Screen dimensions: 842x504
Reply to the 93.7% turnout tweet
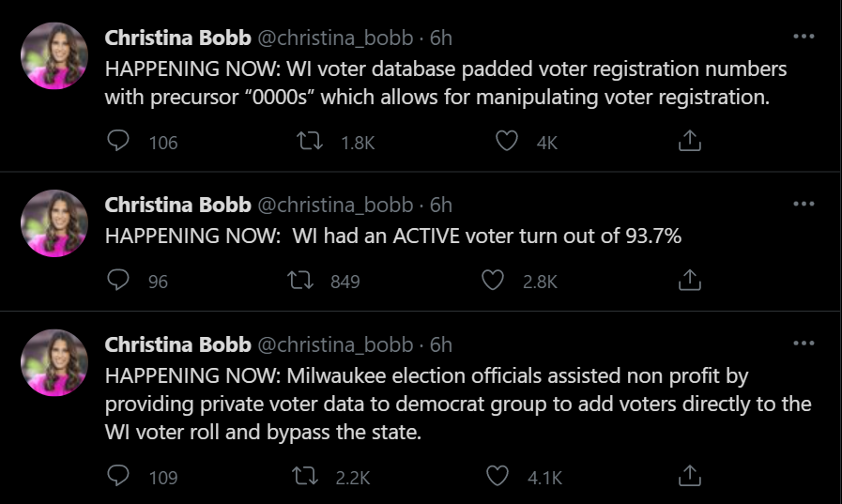point(118,281)
